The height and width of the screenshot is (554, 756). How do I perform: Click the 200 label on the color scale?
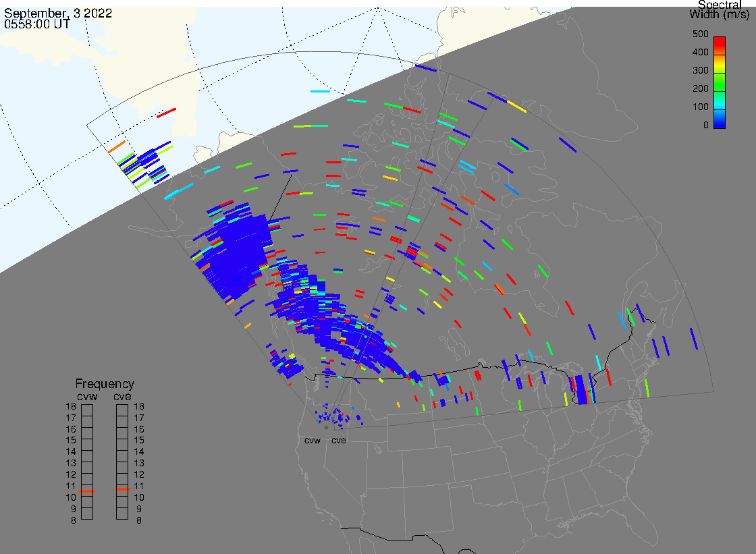700,88
